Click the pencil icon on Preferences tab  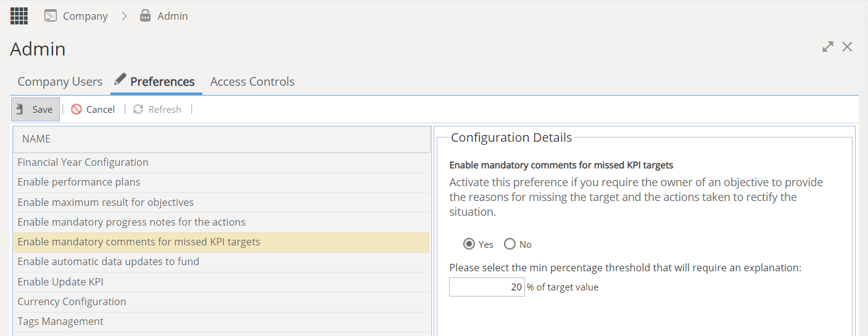point(120,79)
